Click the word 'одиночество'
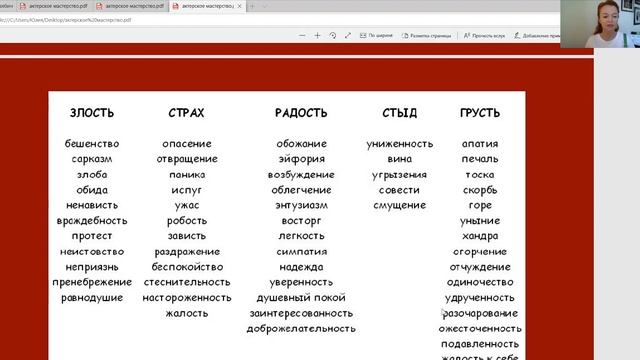640x360 pixels. (480, 282)
